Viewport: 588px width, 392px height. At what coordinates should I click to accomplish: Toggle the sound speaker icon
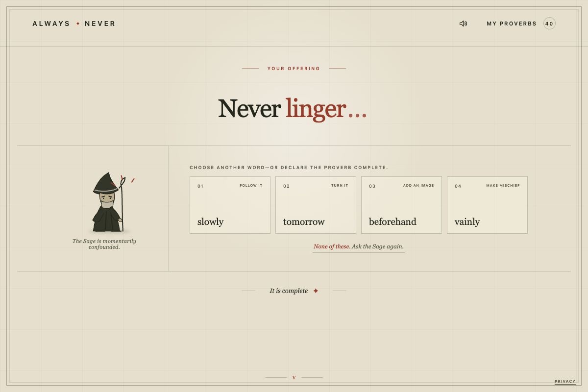463,24
